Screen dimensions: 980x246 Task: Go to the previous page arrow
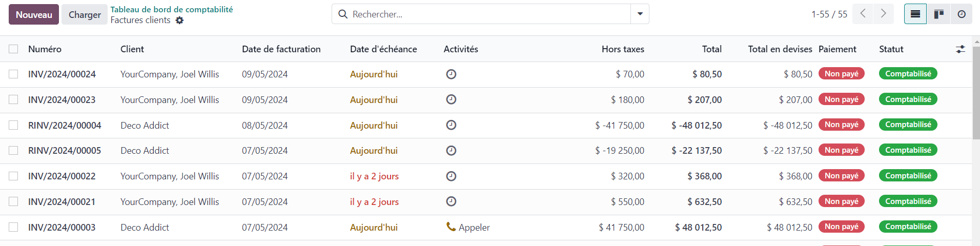pyautogui.click(x=863, y=14)
